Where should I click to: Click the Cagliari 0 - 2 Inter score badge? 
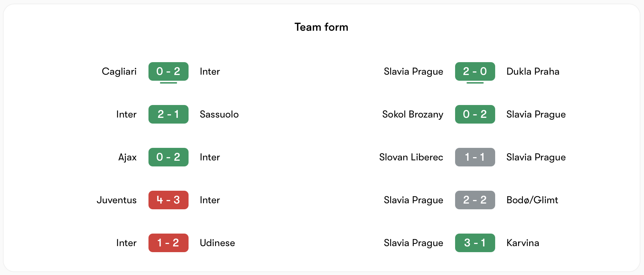coord(168,71)
